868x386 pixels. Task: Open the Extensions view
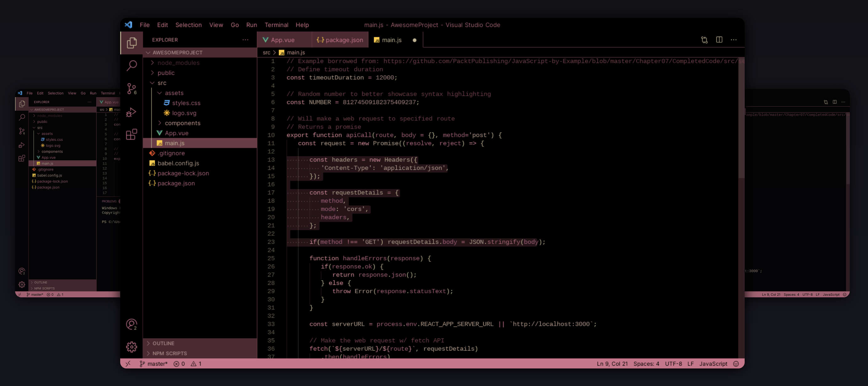pos(131,134)
